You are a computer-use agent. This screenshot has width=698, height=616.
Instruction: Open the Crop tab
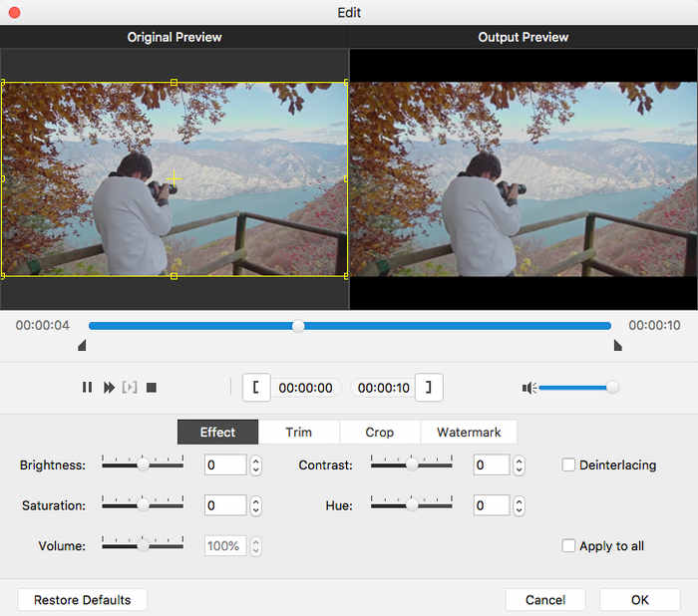[380, 433]
